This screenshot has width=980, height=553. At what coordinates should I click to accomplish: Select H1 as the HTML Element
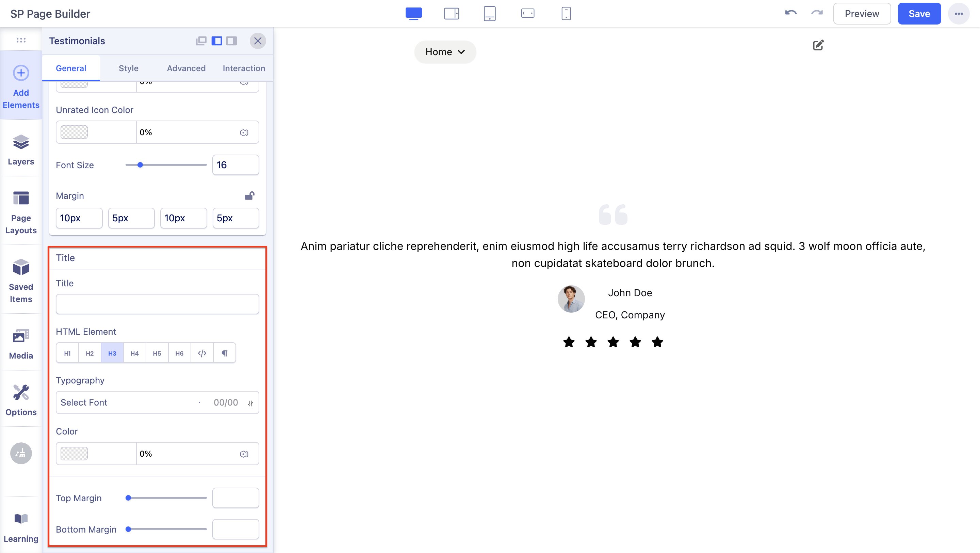tap(67, 353)
